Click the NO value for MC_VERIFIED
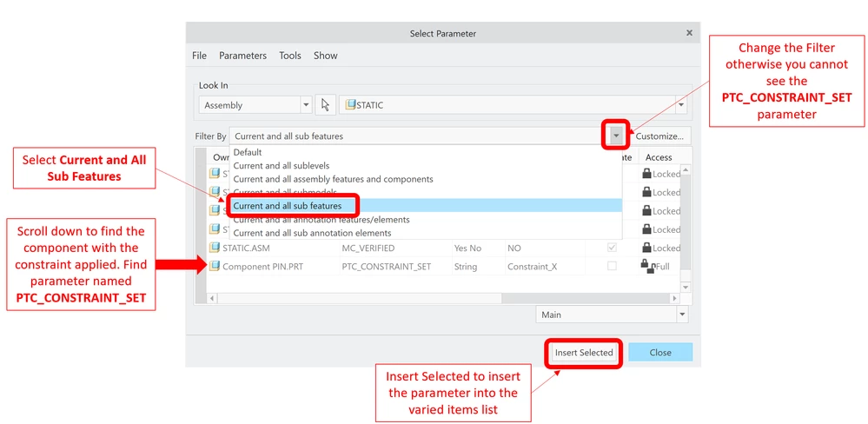868x424 pixels. (x=514, y=248)
